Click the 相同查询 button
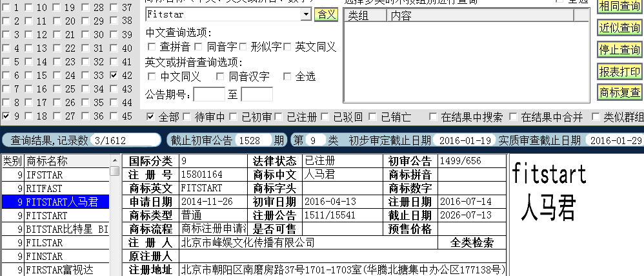644x276 pixels. click(x=619, y=6)
